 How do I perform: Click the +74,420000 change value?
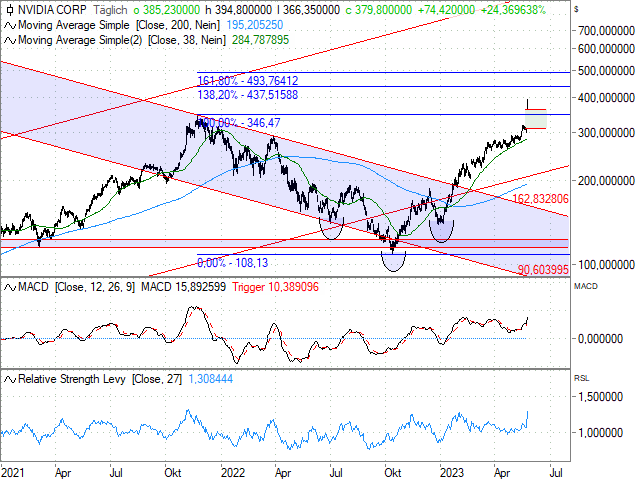point(446,10)
